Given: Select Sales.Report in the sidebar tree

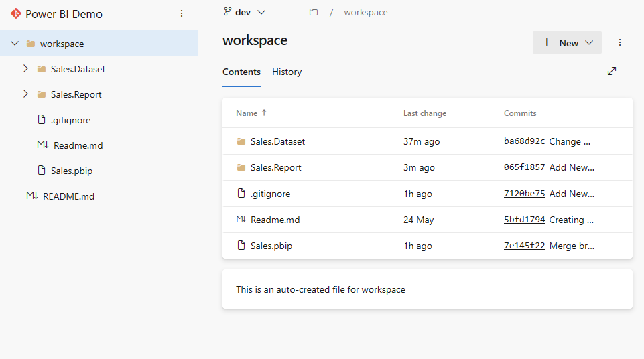Looking at the screenshot, I should [76, 94].
